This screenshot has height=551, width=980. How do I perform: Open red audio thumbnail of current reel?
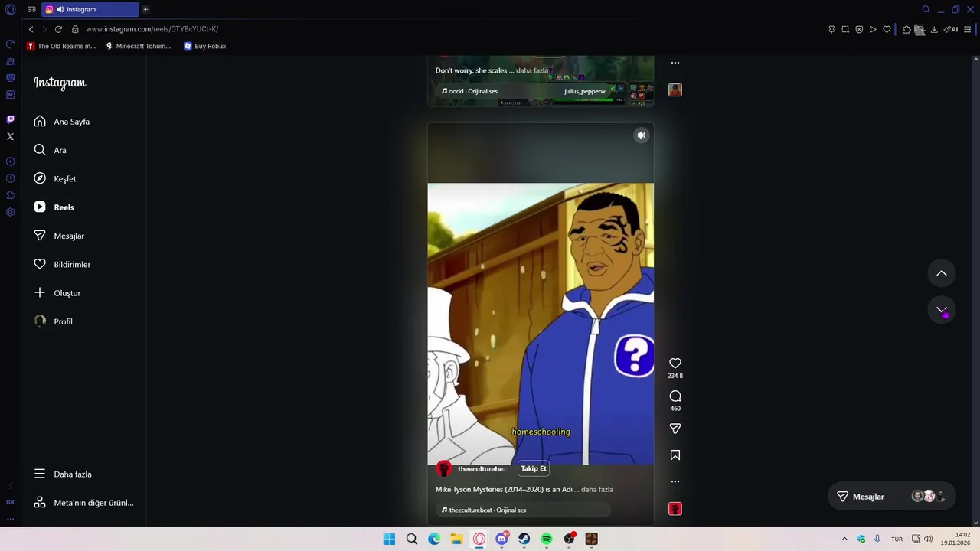click(x=675, y=509)
